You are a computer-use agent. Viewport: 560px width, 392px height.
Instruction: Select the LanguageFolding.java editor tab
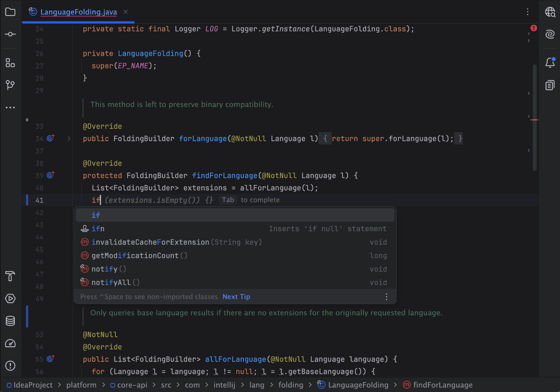78,12
